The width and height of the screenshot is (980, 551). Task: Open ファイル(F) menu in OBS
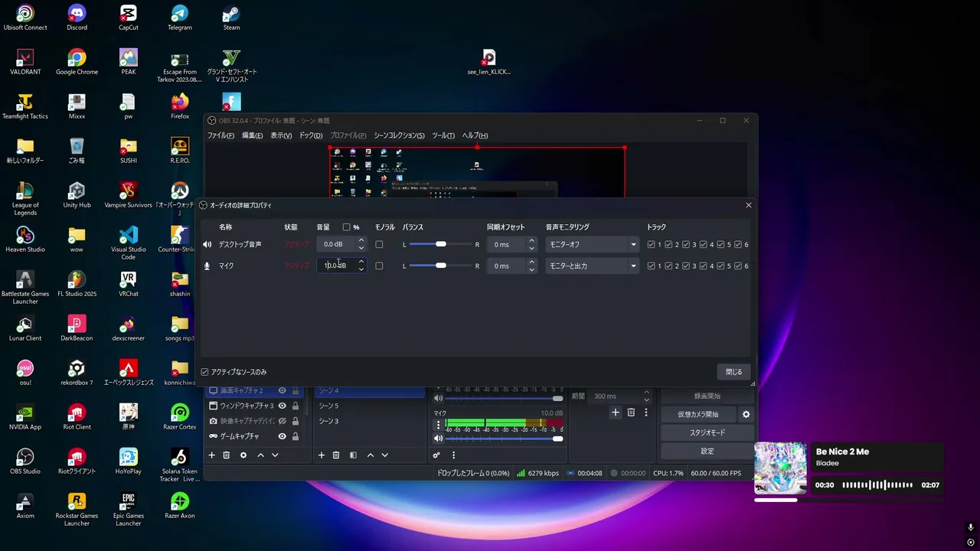220,135
